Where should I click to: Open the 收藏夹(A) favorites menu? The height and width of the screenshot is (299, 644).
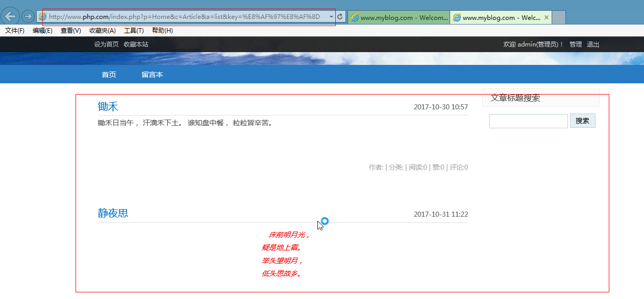pos(102,31)
